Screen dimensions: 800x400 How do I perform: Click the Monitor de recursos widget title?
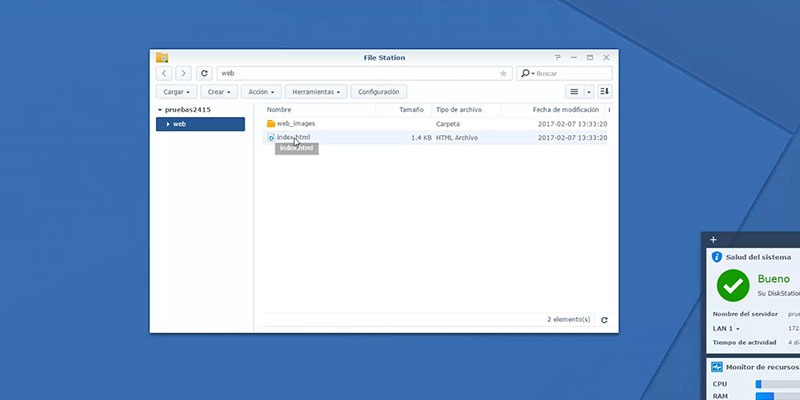[x=762, y=367]
